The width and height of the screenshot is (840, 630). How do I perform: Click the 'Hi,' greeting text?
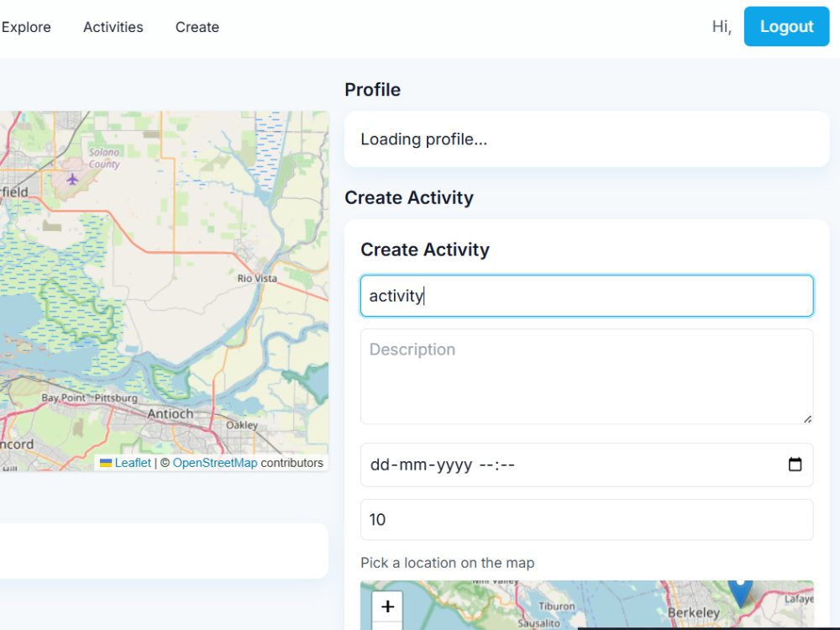coord(722,27)
